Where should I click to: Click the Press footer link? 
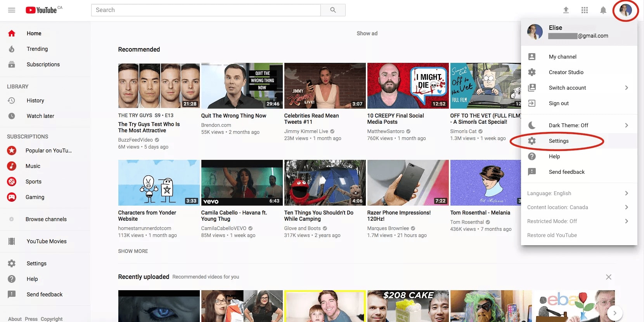[x=31, y=319]
